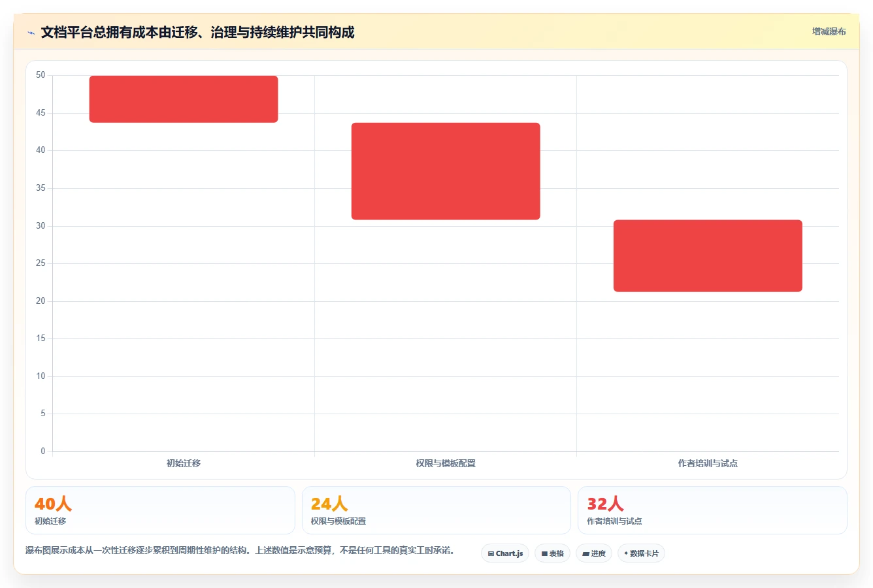The height and width of the screenshot is (588, 873).
Task: Click the 权限与模板配置 red waterfall bar
Action: [x=446, y=171]
